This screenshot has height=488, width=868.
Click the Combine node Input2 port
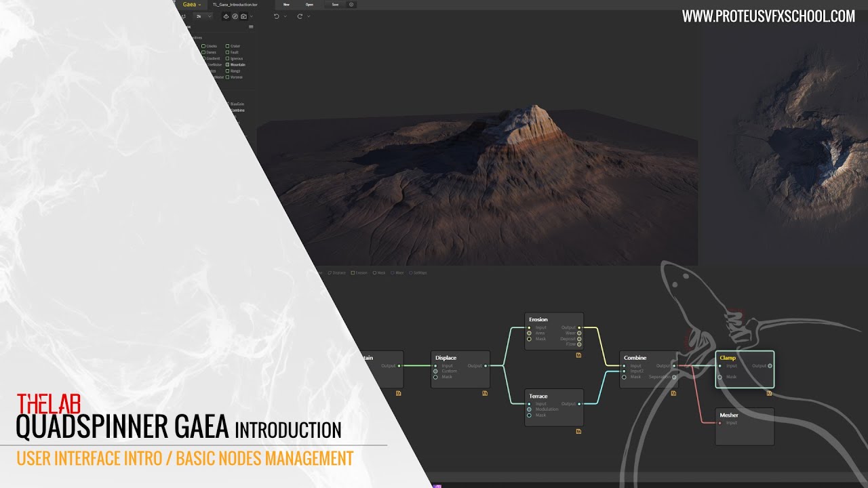point(624,371)
